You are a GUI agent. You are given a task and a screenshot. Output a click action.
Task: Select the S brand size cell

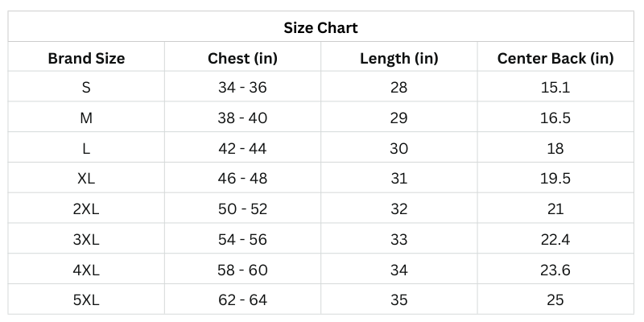pyautogui.click(x=86, y=88)
